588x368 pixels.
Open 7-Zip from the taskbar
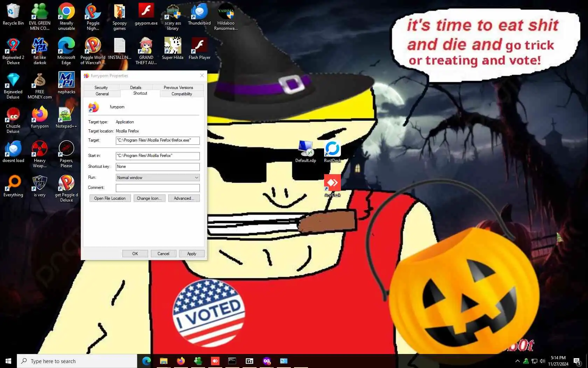[250, 361]
